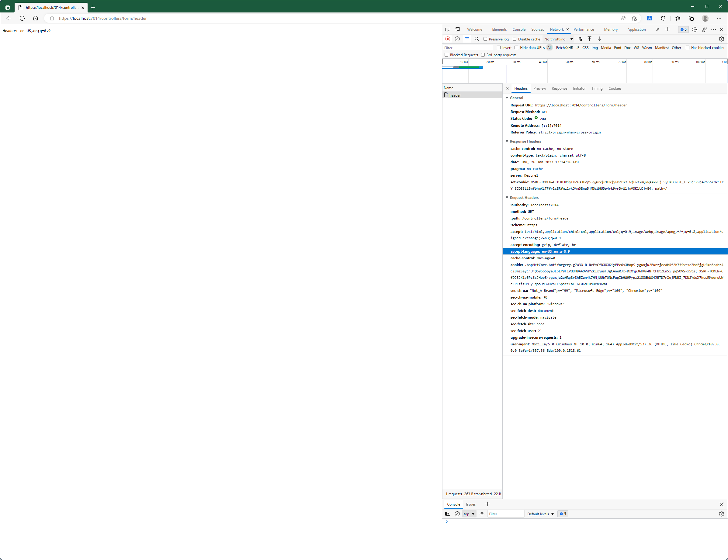Click the network Filter text field
The image size is (728, 560).
pos(468,48)
